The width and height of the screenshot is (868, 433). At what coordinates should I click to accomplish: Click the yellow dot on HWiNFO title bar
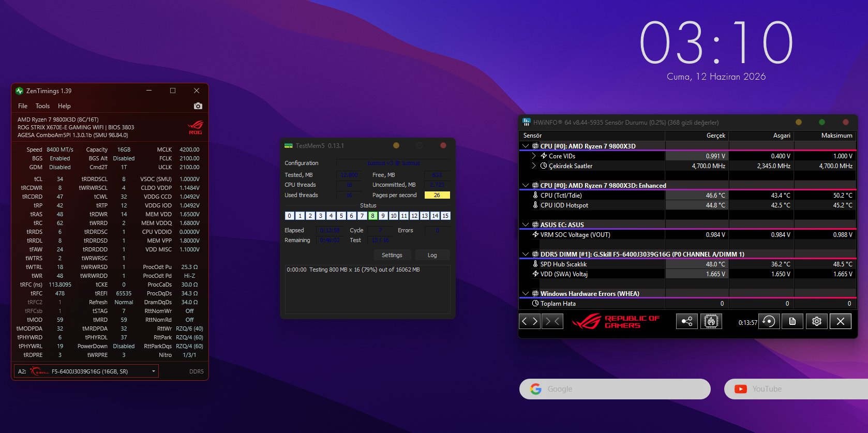point(799,122)
